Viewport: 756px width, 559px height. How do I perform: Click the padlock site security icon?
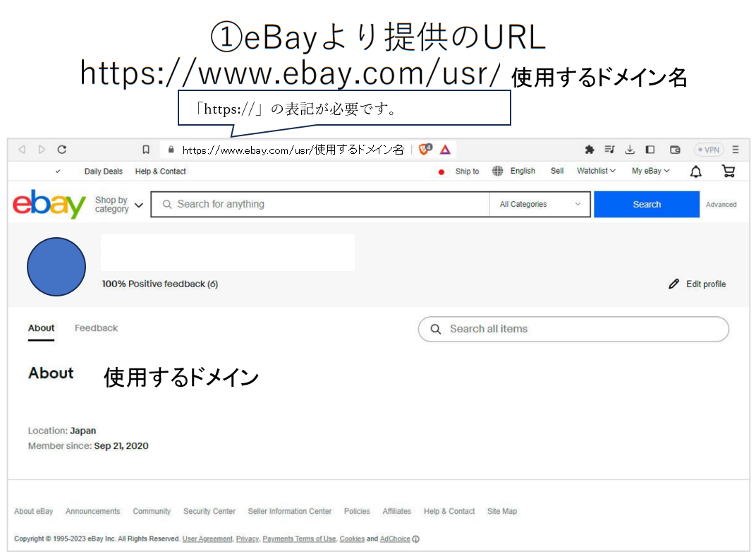(171, 150)
